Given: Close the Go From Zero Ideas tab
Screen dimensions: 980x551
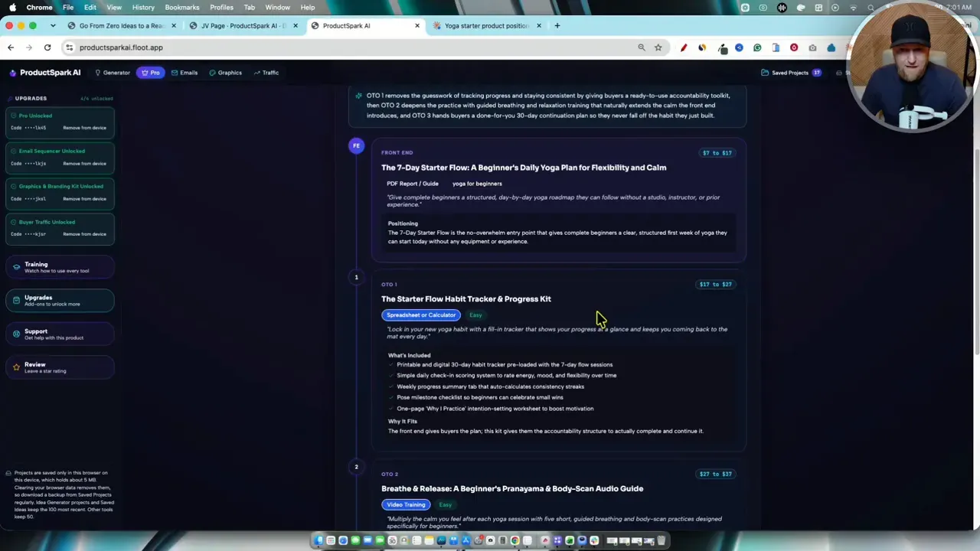Looking at the screenshot, I should pyautogui.click(x=173, y=26).
